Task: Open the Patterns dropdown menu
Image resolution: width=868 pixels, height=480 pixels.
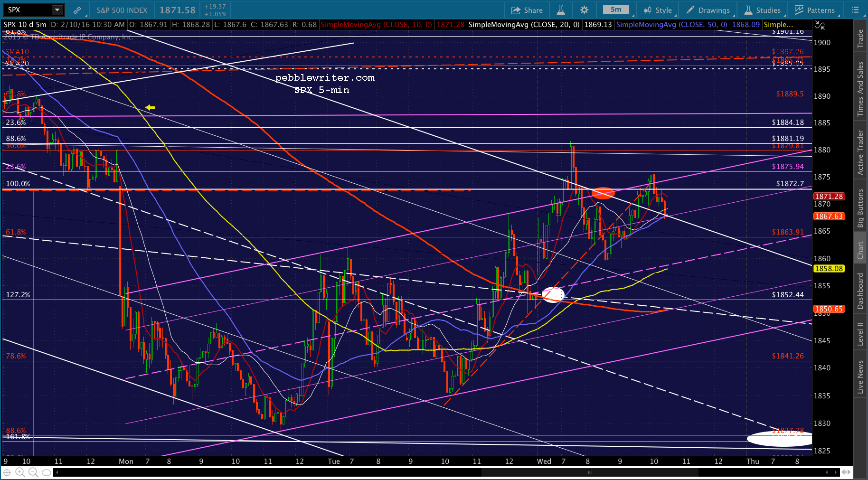Action: [815, 10]
